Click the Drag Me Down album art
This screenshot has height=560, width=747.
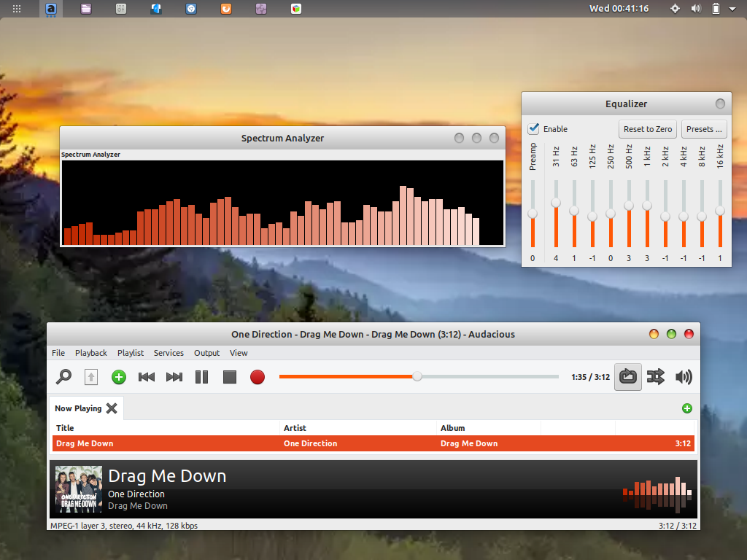pyautogui.click(x=79, y=489)
